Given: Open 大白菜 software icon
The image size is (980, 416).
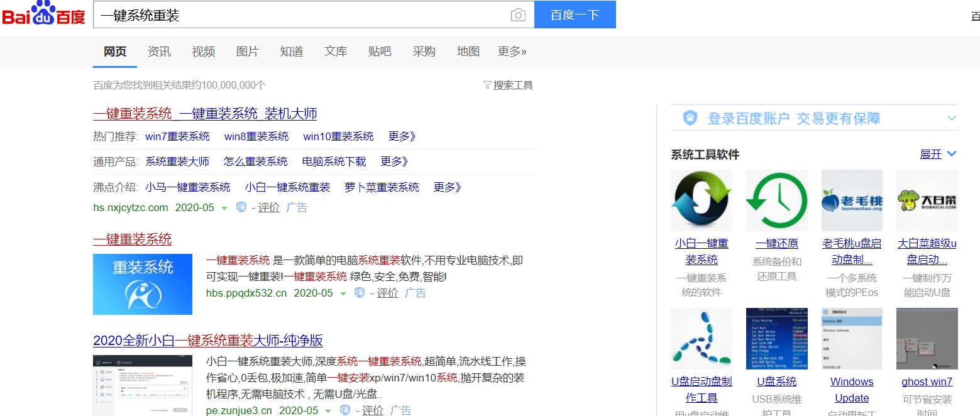Looking at the screenshot, I should coord(927,200).
